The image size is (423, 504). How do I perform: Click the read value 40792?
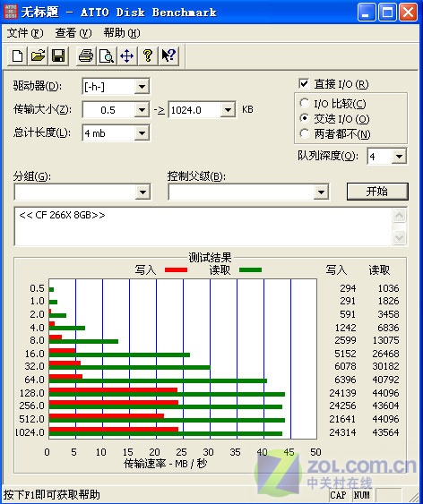click(385, 380)
